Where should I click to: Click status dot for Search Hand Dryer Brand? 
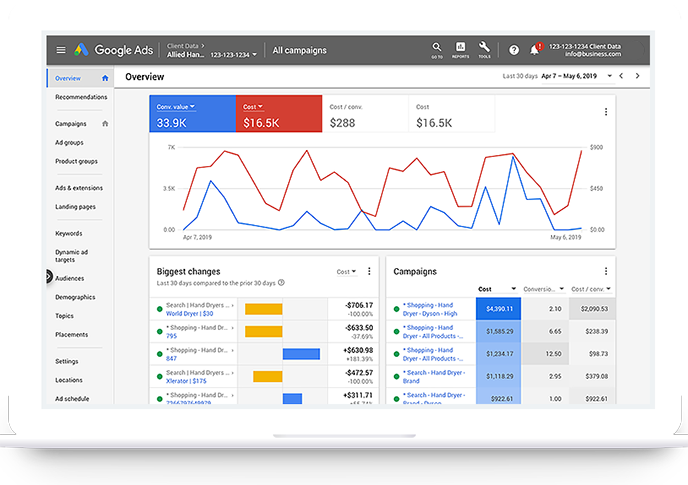point(397,377)
